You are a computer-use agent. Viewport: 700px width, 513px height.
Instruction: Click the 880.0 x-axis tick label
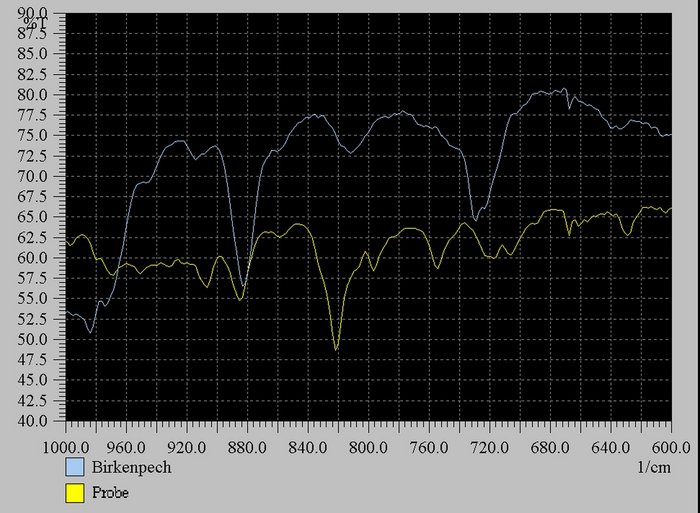pyautogui.click(x=247, y=447)
